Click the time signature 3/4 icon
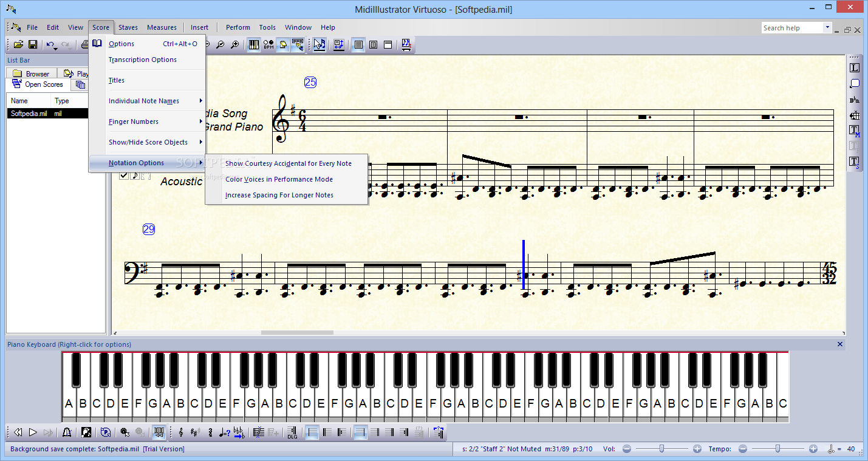This screenshot has height=461, width=868. (210, 432)
